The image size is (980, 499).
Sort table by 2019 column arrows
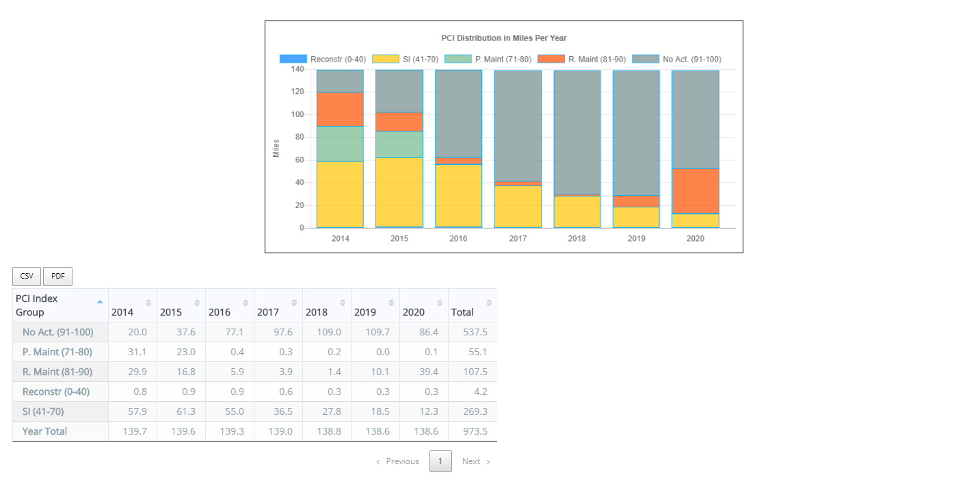pos(391,303)
